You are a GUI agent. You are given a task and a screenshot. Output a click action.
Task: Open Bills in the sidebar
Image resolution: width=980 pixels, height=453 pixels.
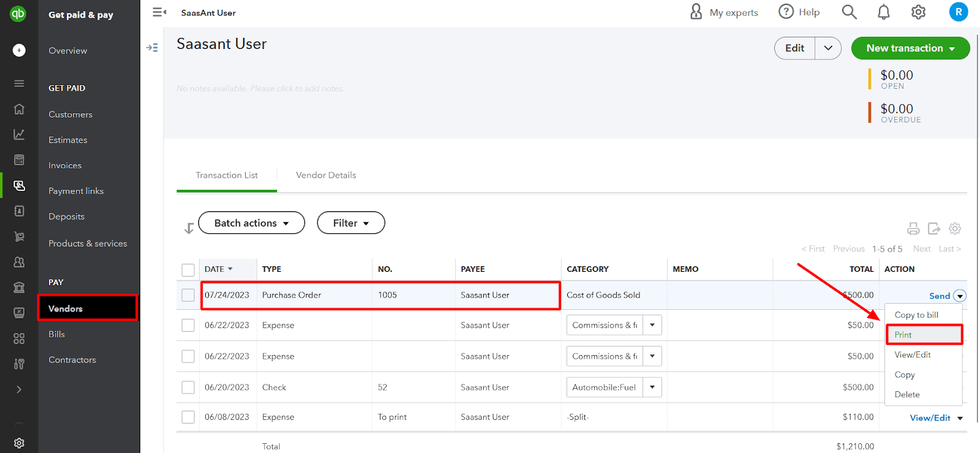pos(56,334)
